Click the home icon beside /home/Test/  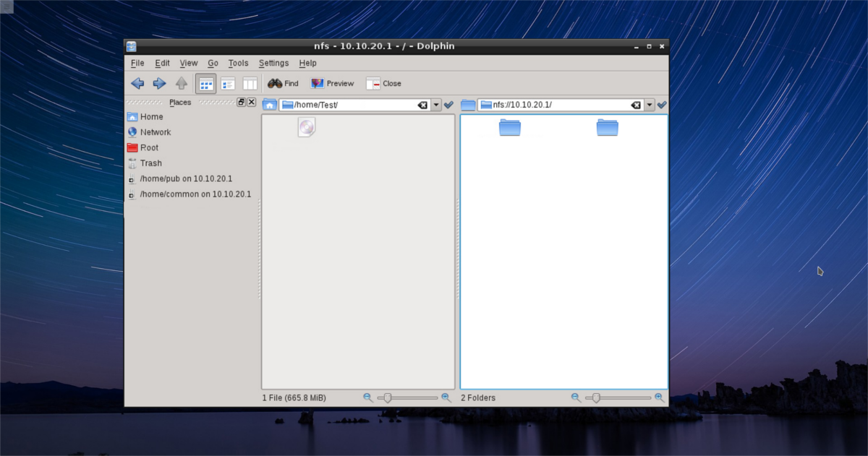click(x=269, y=105)
